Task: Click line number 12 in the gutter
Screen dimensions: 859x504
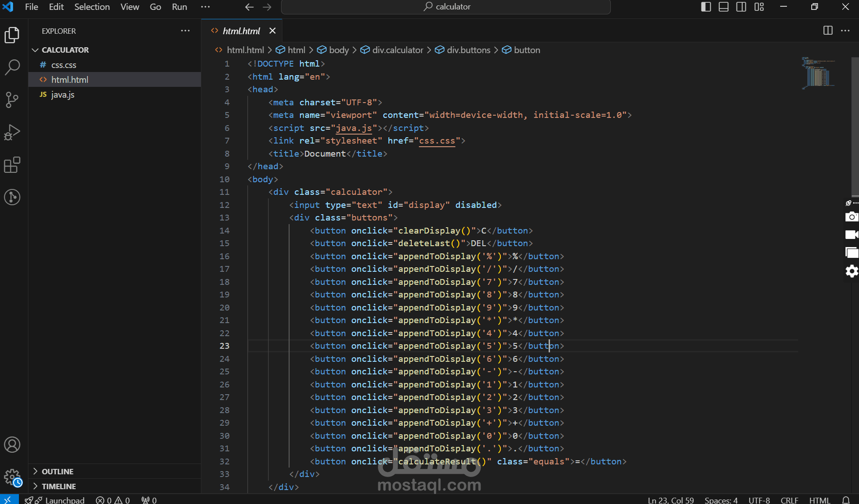Action: (224, 205)
